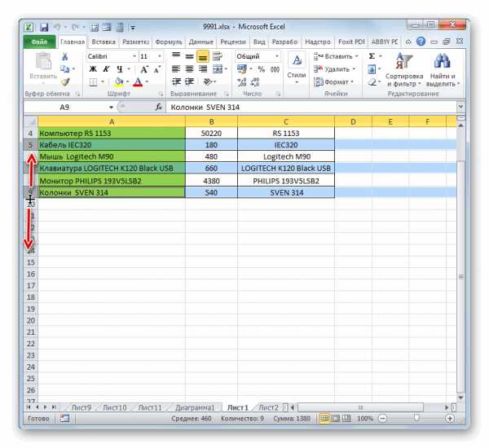Open the borders dropdown arrow

pos(103,82)
